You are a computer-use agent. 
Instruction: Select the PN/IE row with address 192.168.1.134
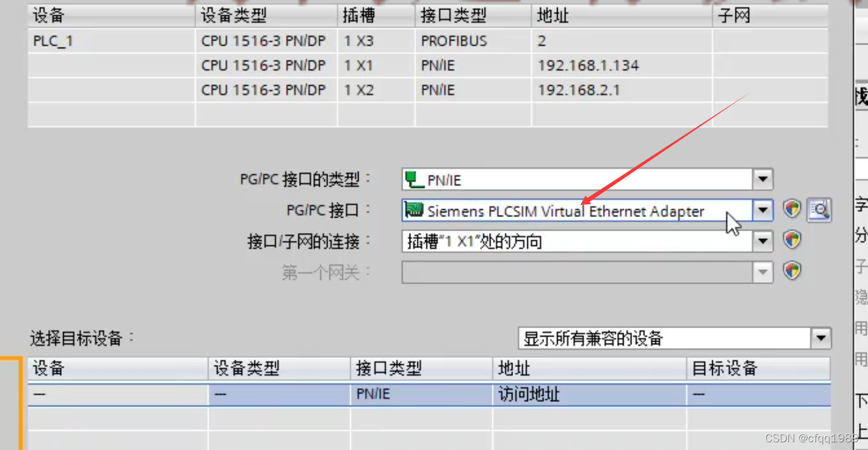click(428, 65)
